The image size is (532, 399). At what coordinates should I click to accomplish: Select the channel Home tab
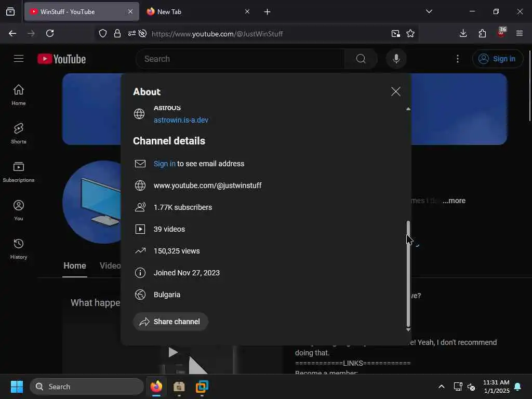pos(75,265)
